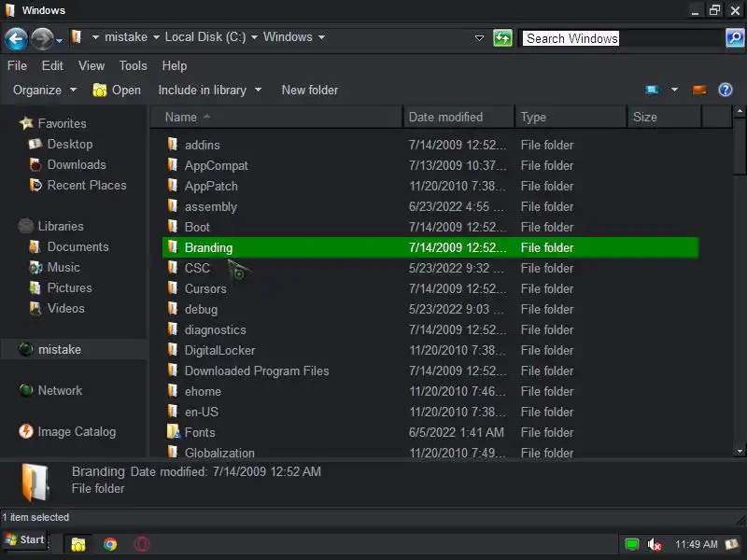
Task: Click the blue Help question mark icon
Action: coord(726,90)
